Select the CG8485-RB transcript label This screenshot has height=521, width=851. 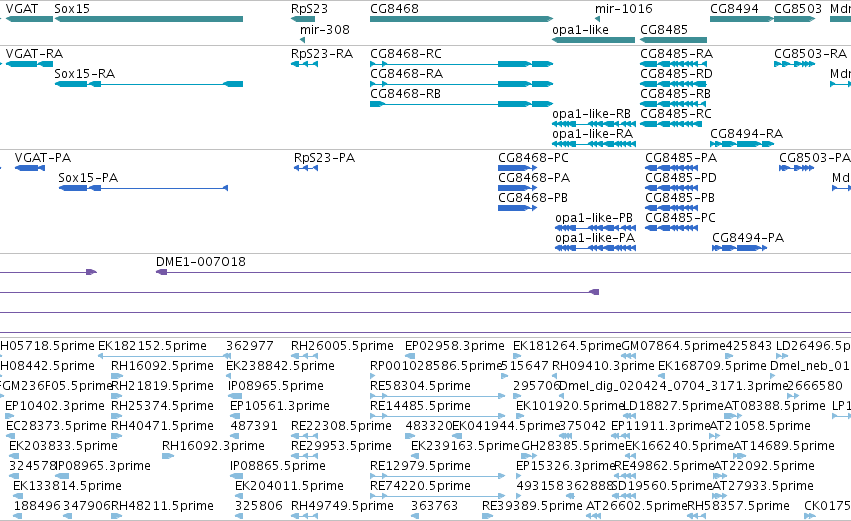676,94
